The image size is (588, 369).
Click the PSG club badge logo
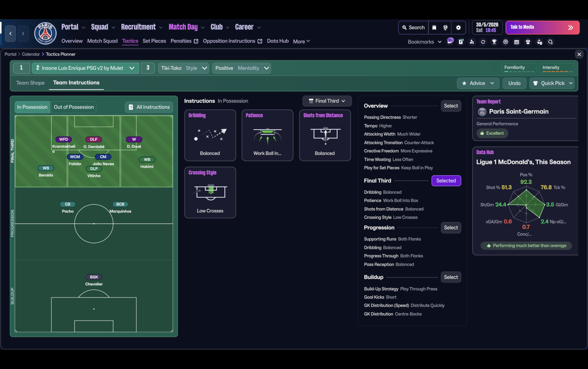[x=45, y=33]
